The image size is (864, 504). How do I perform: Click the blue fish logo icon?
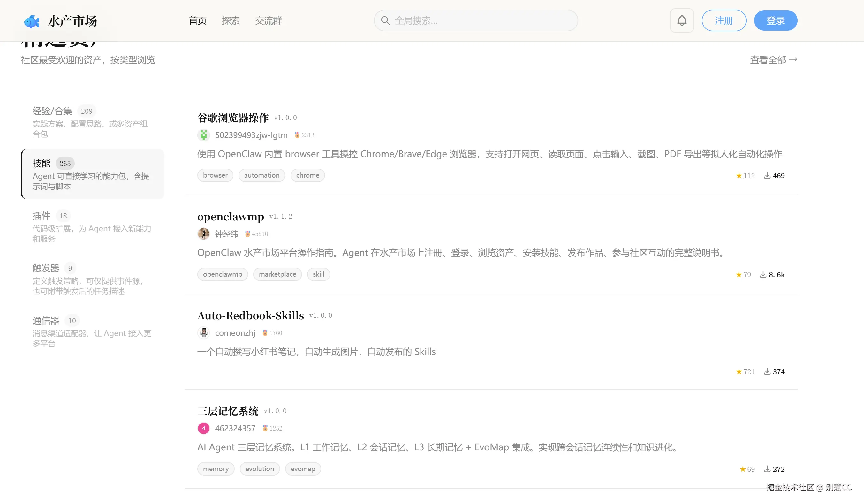click(x=32, y=21)
